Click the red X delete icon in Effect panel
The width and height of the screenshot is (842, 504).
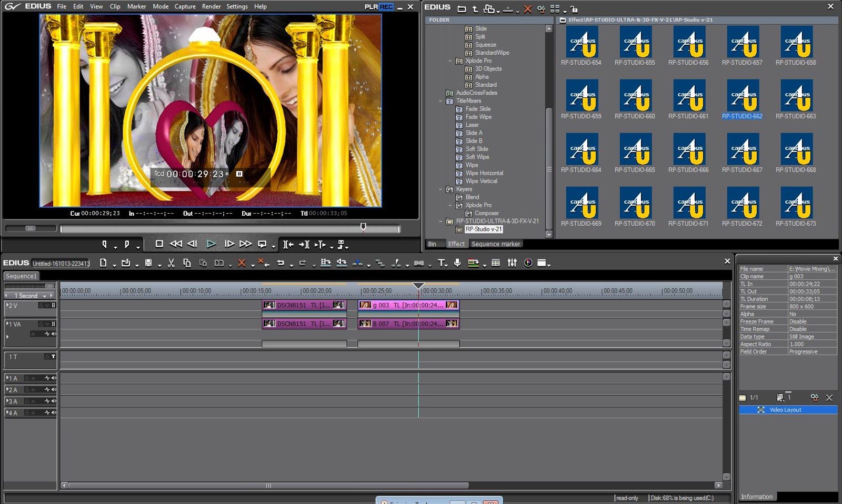coord(527,9)
